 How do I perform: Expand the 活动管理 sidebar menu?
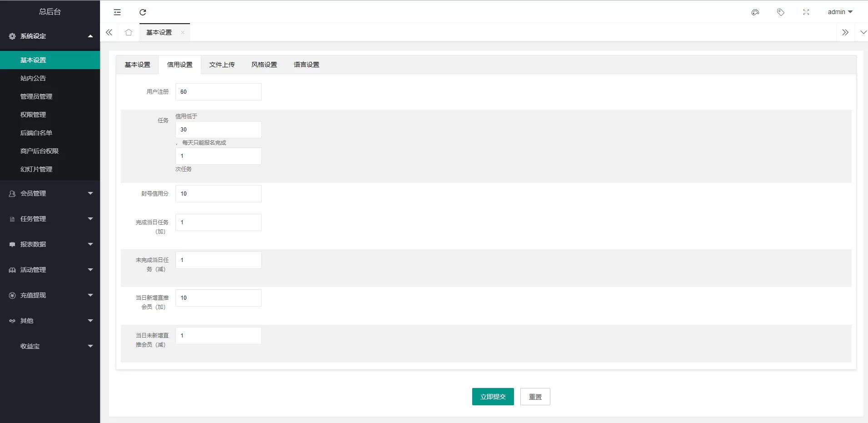50,270
